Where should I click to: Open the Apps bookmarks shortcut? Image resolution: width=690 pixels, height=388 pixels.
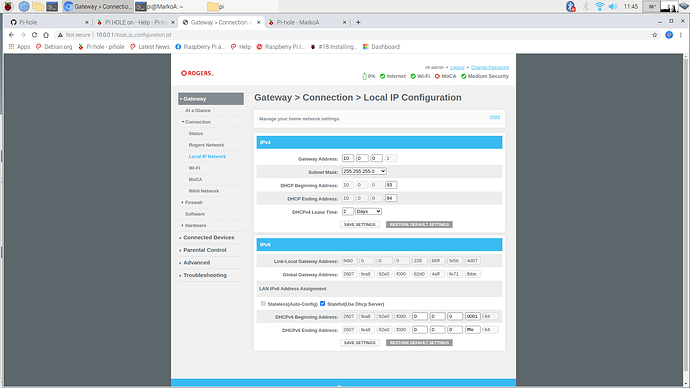click(x=19, y=47)
